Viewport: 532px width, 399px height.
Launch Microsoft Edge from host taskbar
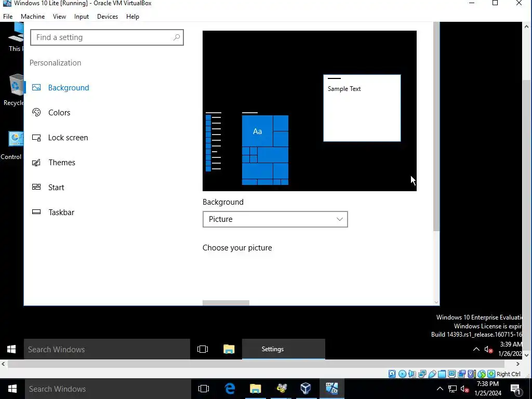click(x=230, y=389)
